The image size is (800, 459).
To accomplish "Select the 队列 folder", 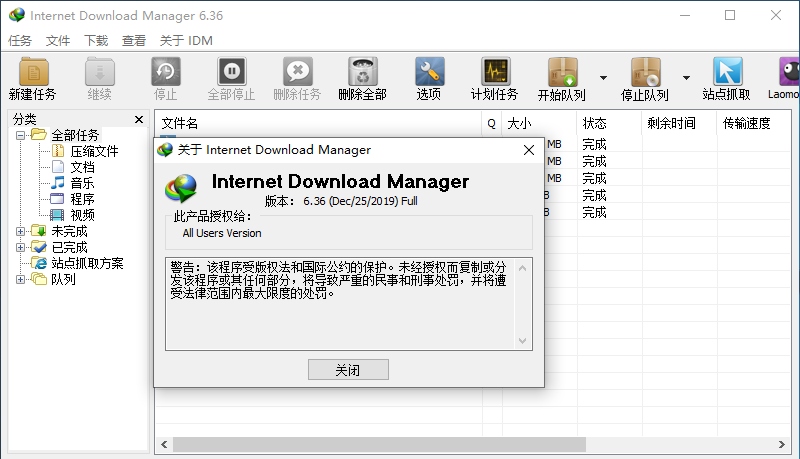I will 63,279.
